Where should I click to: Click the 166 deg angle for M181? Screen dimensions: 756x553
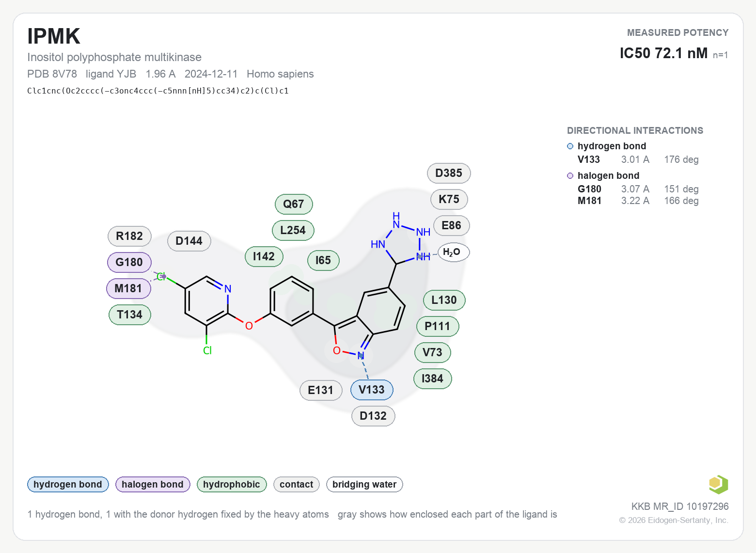coord(681,201)
